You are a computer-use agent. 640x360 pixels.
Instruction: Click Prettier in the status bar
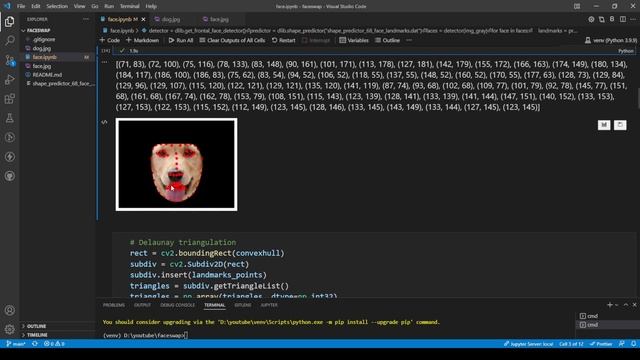[x=601, y=344]
